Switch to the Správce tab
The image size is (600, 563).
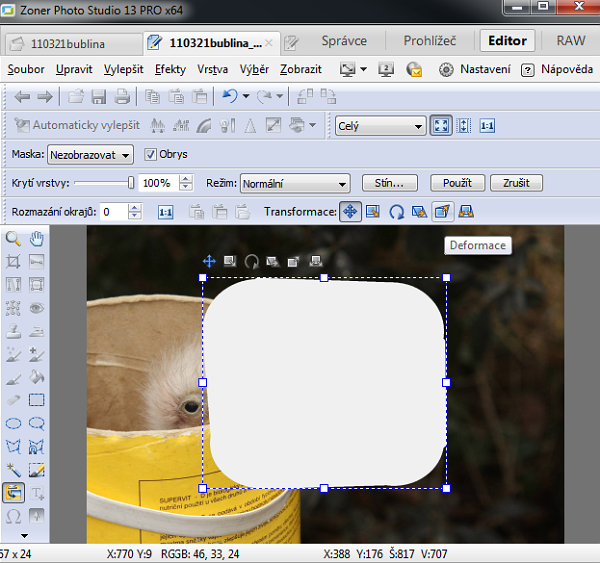pyautogui.click(x=343, y=42)
